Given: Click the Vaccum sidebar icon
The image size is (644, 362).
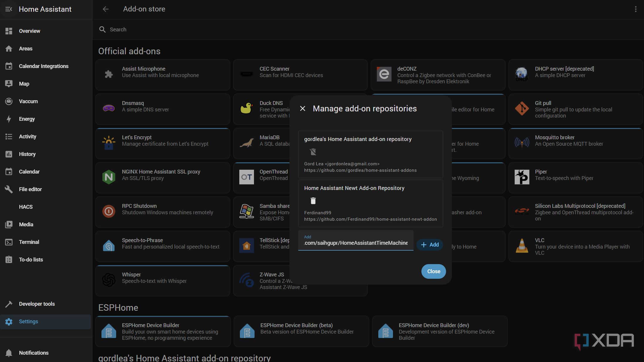Looking at the screenshot, I should (x=9, y=101).
